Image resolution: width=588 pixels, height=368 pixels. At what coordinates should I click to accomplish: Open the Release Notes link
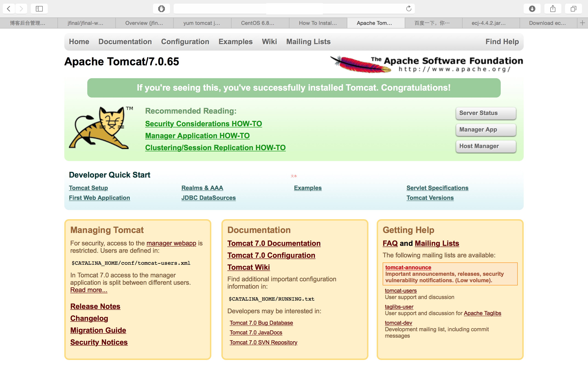[95, 306]
